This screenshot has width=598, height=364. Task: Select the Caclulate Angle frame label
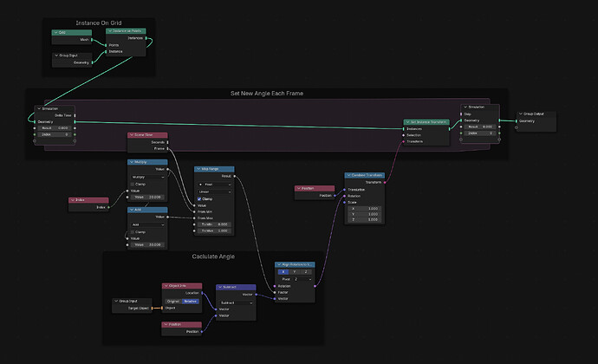[x=213, y=257]
